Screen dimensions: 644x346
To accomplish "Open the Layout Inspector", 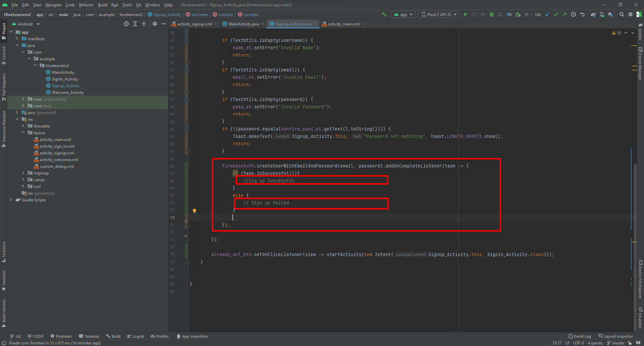I will click(616, 336).
